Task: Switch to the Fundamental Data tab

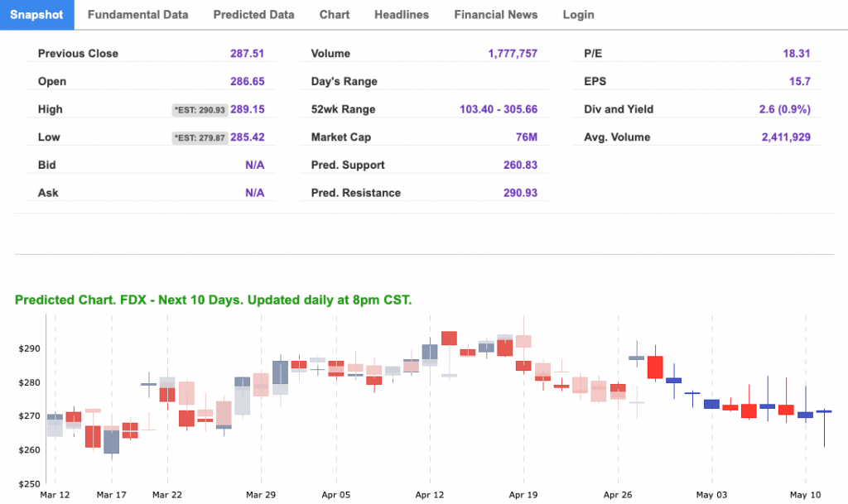Action: click(137, 15)
